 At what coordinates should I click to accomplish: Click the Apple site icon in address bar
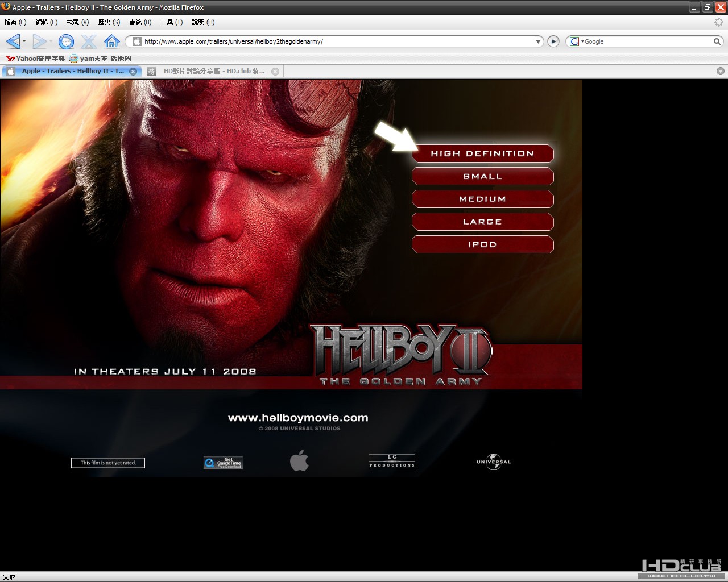[x=136, y=41]
